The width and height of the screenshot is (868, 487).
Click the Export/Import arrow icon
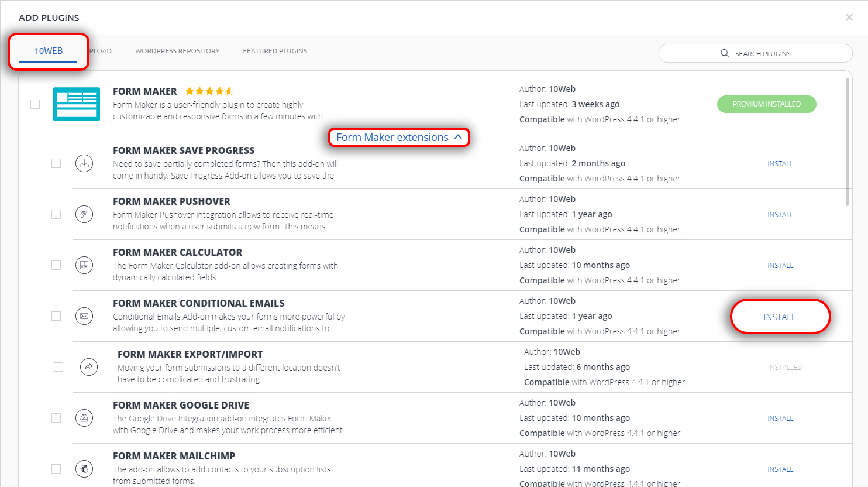pyautogui.click(x=89, y=367)
